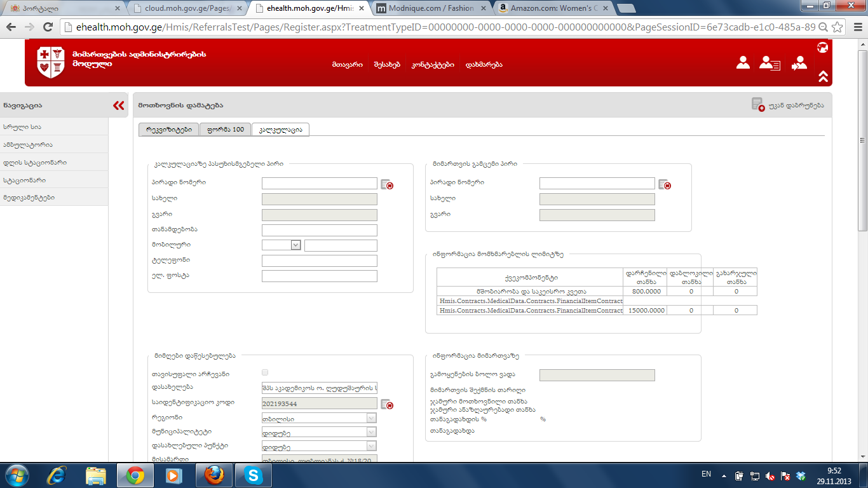Click lookup icon next to code 202193544
This screenshot has height=488, width=868.
(x=387, y=404)
